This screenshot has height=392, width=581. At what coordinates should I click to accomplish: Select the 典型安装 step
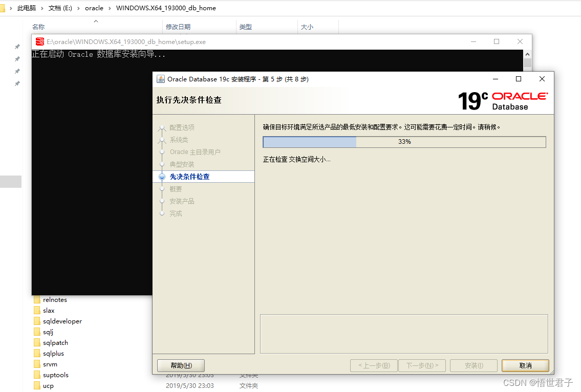[x=182, y=164]
